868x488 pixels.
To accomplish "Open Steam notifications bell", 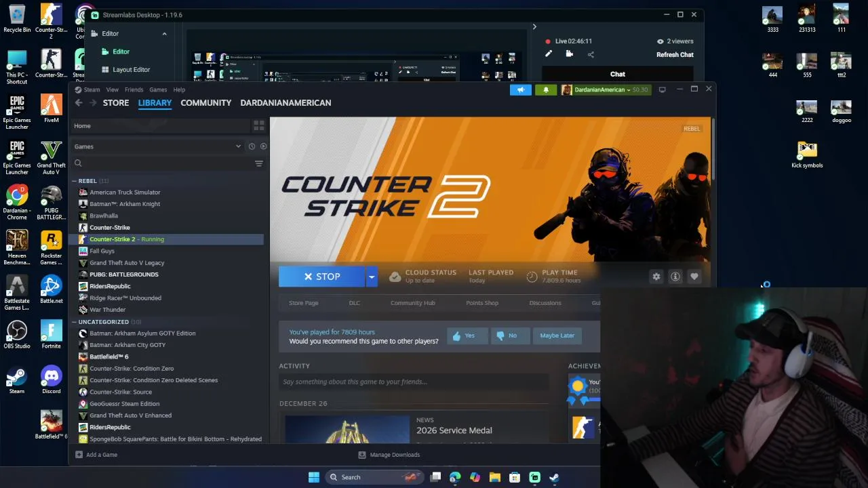I will [x=546, y=89].
